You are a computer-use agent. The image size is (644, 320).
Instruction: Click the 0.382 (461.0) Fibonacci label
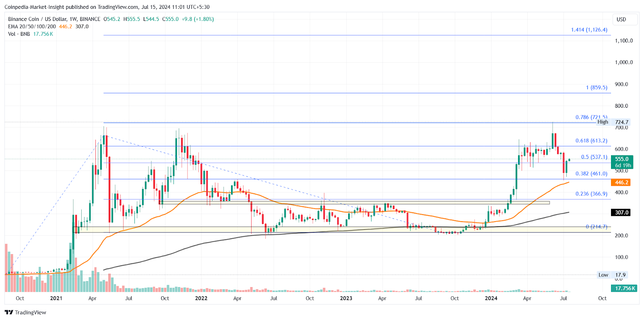(x=591, y=174)
